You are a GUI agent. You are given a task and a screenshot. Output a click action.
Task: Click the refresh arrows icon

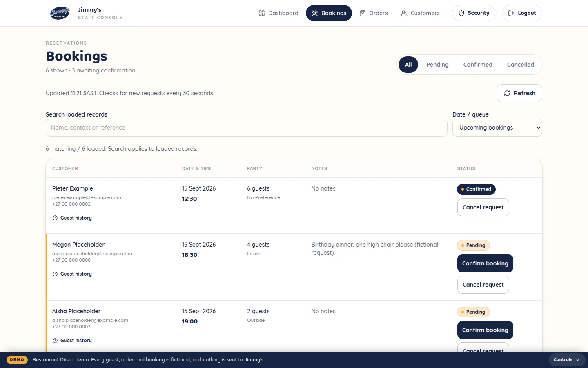pos(507,93)
